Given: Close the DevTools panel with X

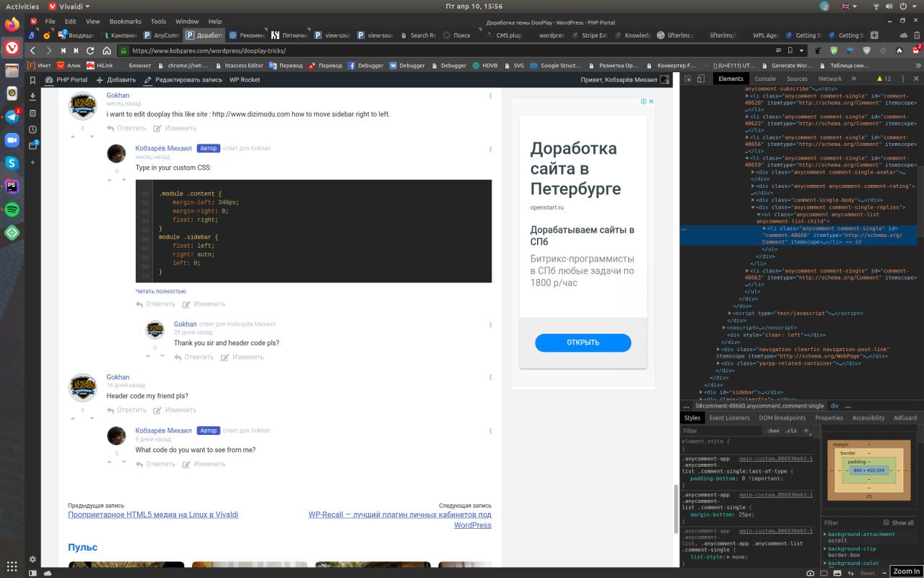Looking at the screenshot, I should pyautogui.click(x=915, y=79).
